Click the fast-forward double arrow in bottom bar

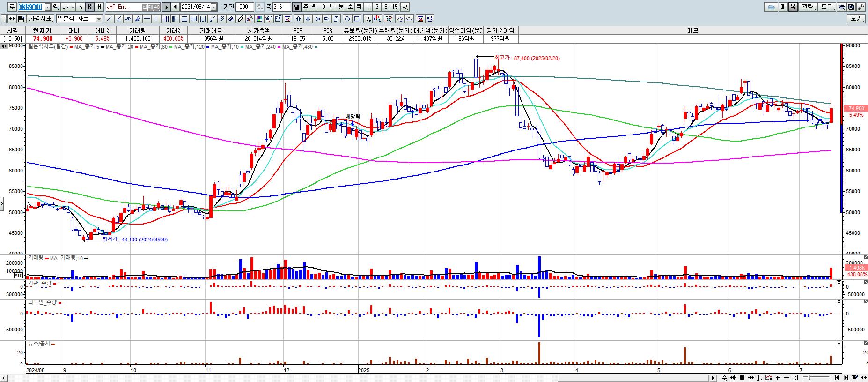point(751,378)
